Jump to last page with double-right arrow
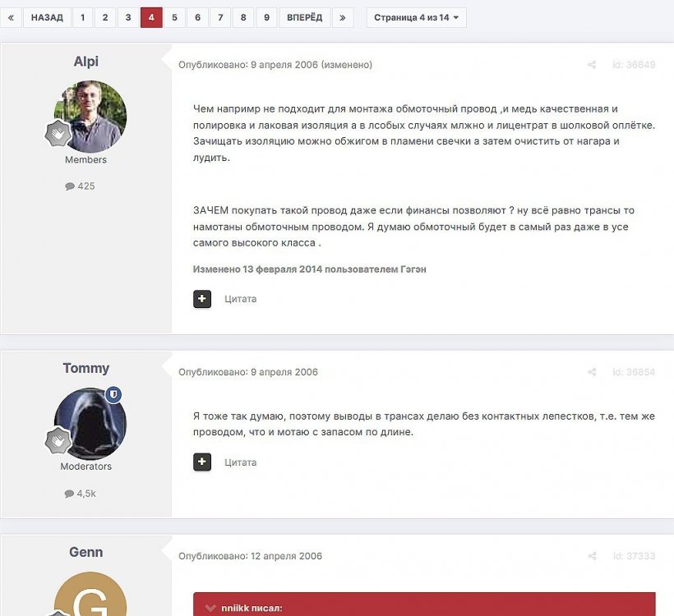This screenshot has width=674, height=616. pyautogui.click(x=343, y=17)
